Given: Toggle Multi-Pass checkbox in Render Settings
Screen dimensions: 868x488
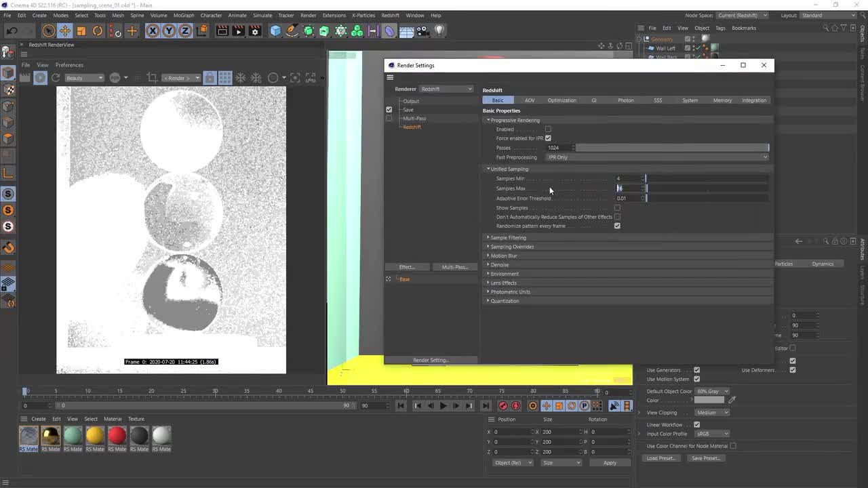Looking at the screenshot, I should [x=389, y=118].
